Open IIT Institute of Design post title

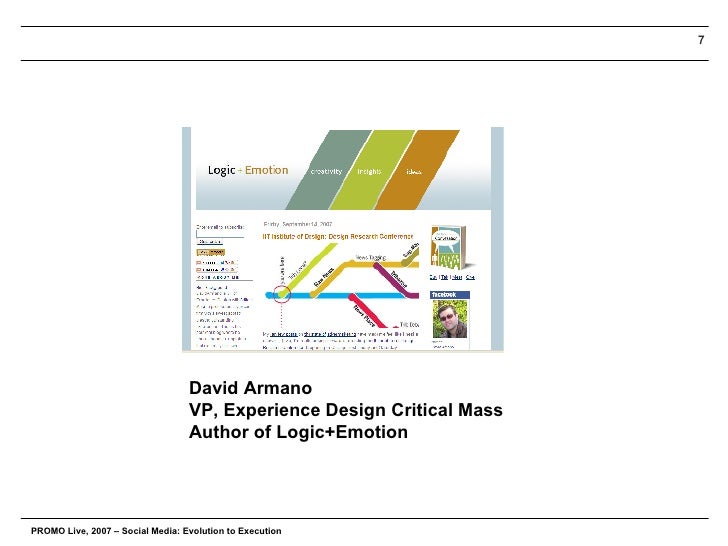(x=338, y=236)
